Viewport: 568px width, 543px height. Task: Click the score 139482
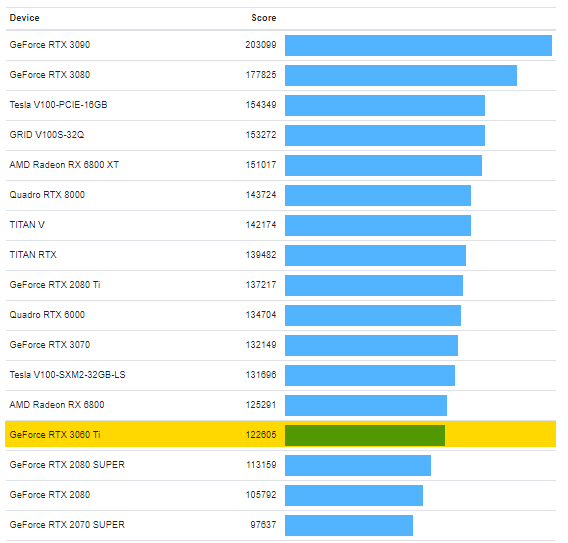pyautogui.click(x=261, y=255)
